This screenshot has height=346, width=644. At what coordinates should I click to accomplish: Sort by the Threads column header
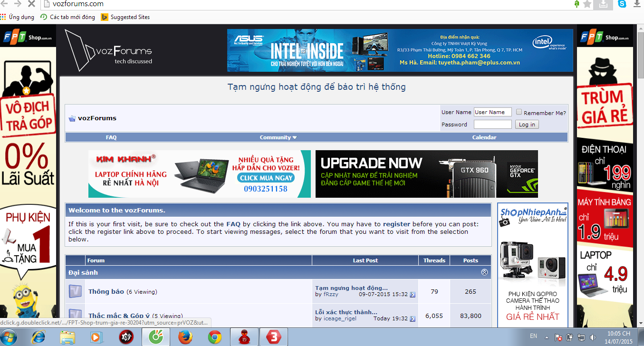click(x=434, y=260)
